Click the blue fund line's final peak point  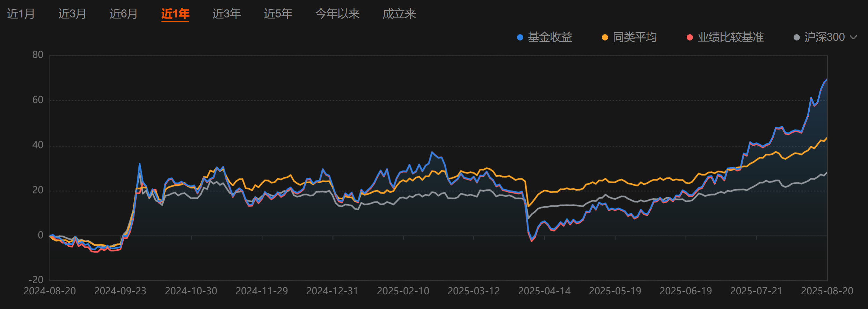[826, 80]
